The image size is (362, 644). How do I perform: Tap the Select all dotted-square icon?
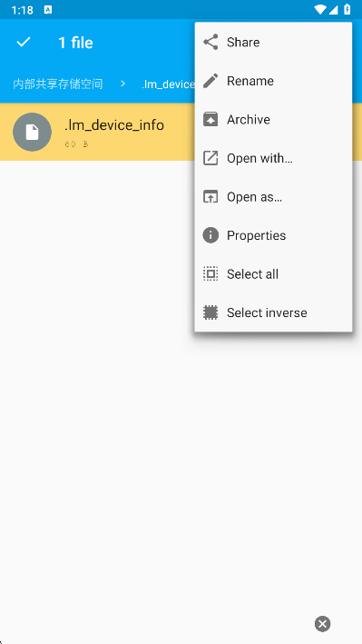tap(210, 274)
